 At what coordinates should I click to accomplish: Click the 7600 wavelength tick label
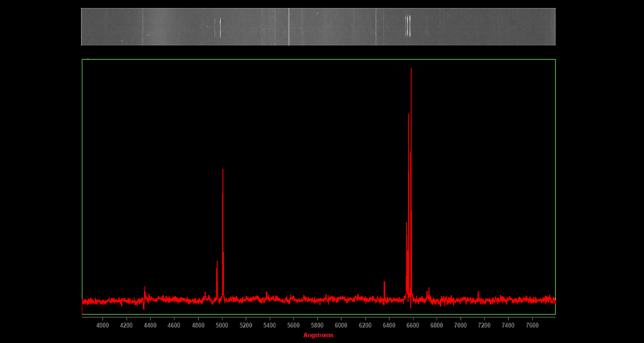point(532,325)
